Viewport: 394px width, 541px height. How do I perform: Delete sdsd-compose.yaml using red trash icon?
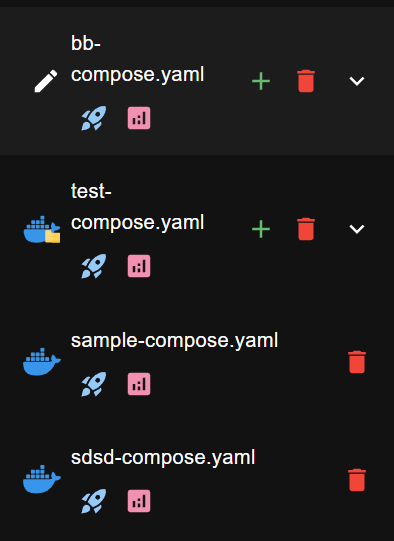click(x=357, y=480)
